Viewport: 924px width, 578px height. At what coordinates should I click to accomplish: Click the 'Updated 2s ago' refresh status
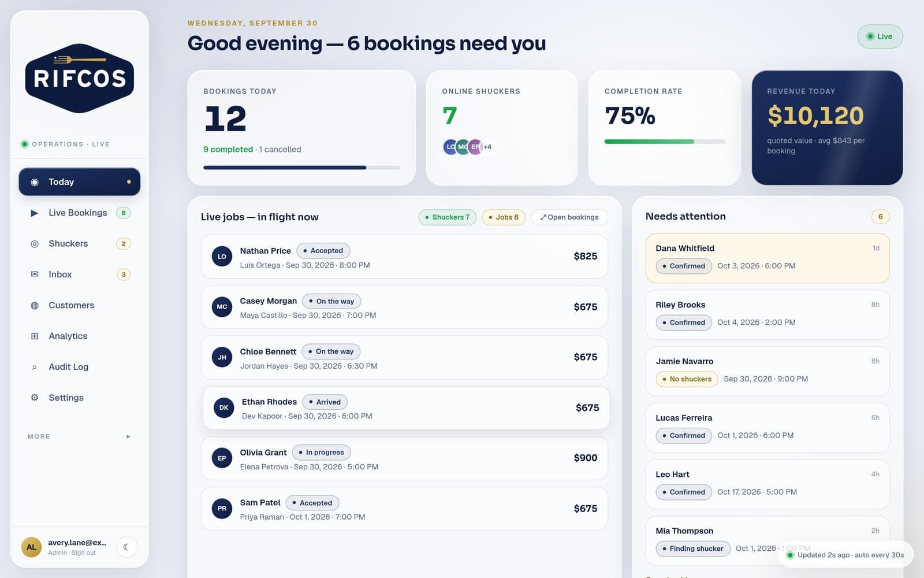click(845, 555)
